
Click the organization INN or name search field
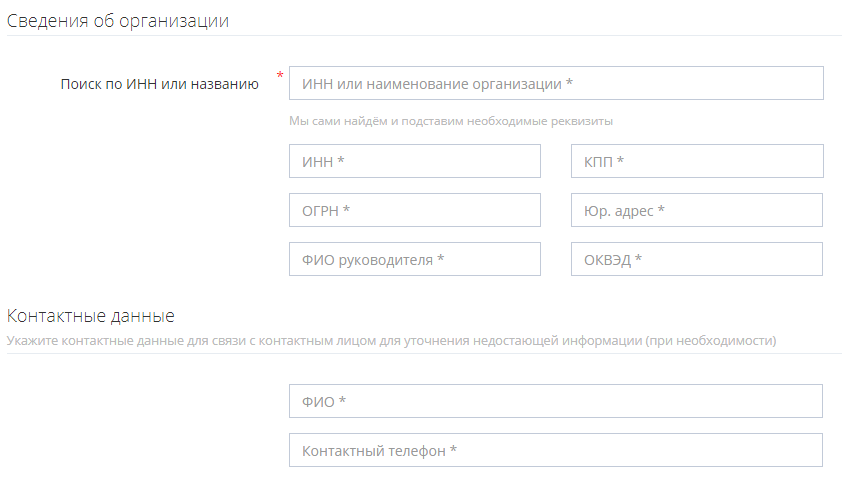coord(555,84)
